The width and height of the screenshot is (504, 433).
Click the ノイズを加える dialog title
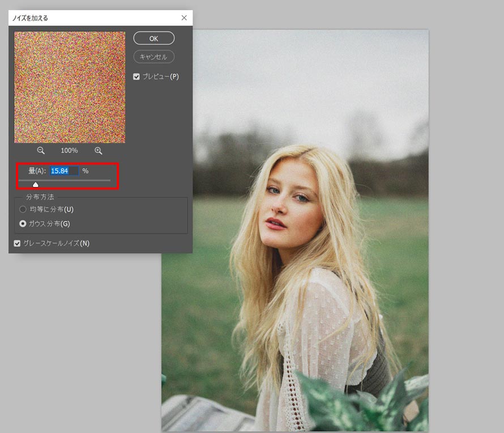click(x=30, y=18)
